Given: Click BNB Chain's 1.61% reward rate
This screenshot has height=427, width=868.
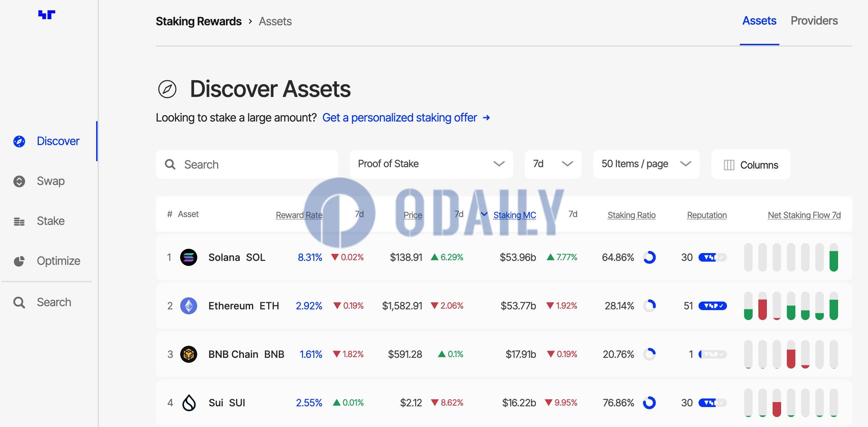Looking at the screenshot, I should coord(311,354).
